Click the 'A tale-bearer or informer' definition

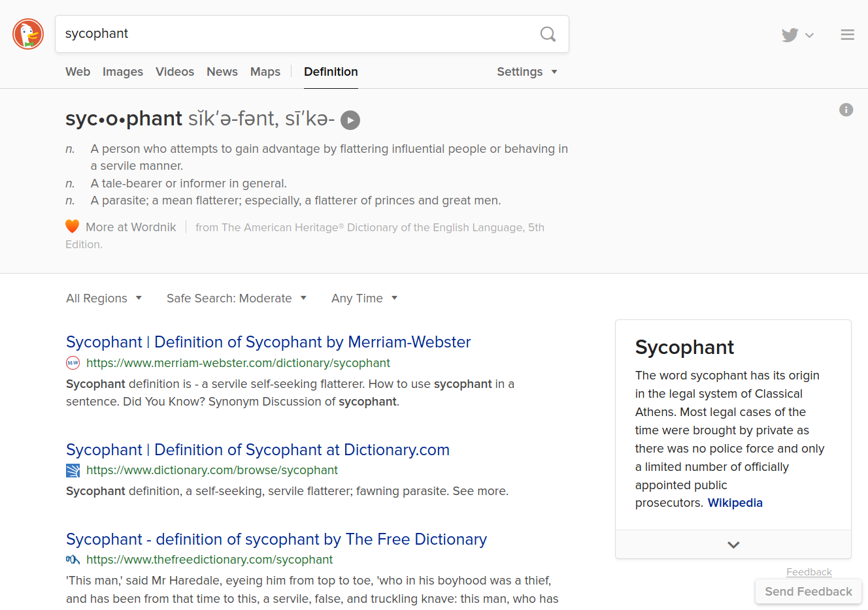(189, 184)
